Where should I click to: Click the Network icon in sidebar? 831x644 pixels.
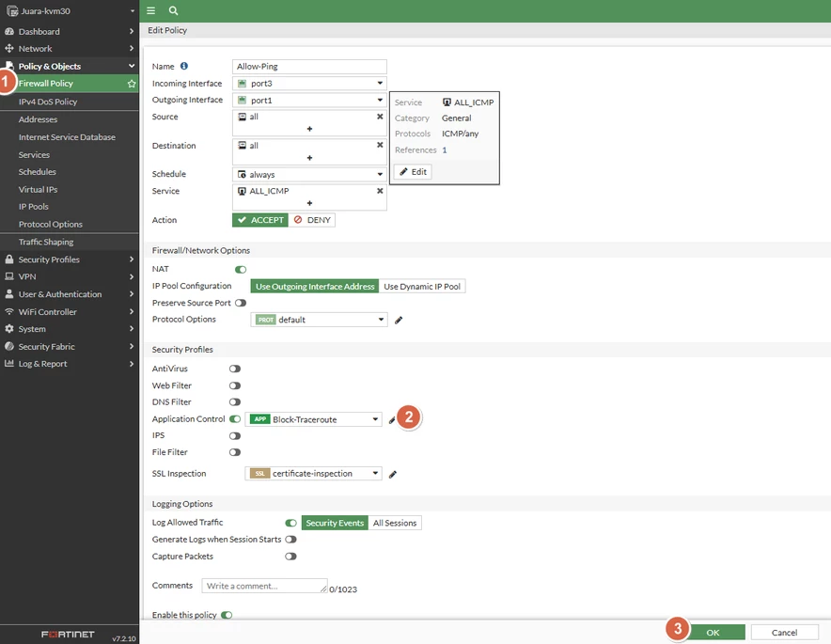point(9,48)
